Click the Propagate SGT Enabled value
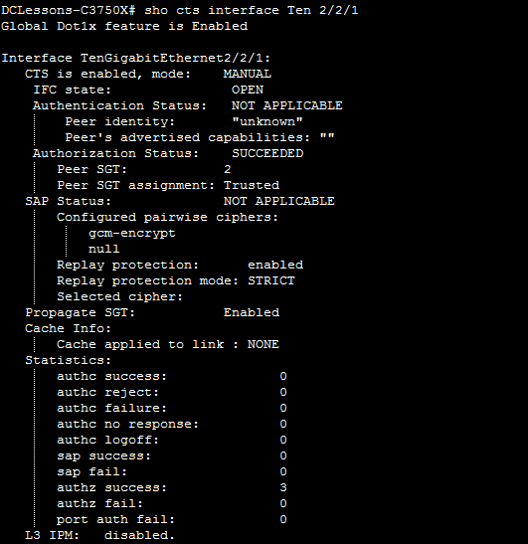Viewport: 528px width, 544px height. coord(252,313)
